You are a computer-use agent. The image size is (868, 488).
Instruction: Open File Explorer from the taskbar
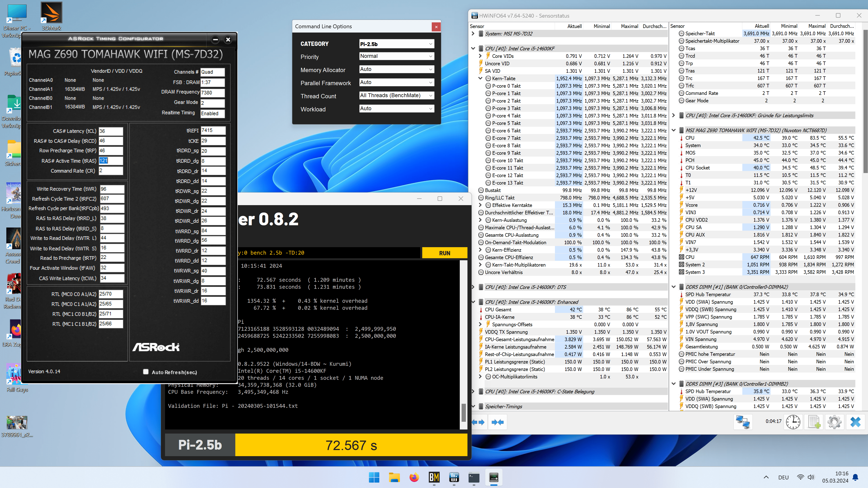click(x=394, y=477)
